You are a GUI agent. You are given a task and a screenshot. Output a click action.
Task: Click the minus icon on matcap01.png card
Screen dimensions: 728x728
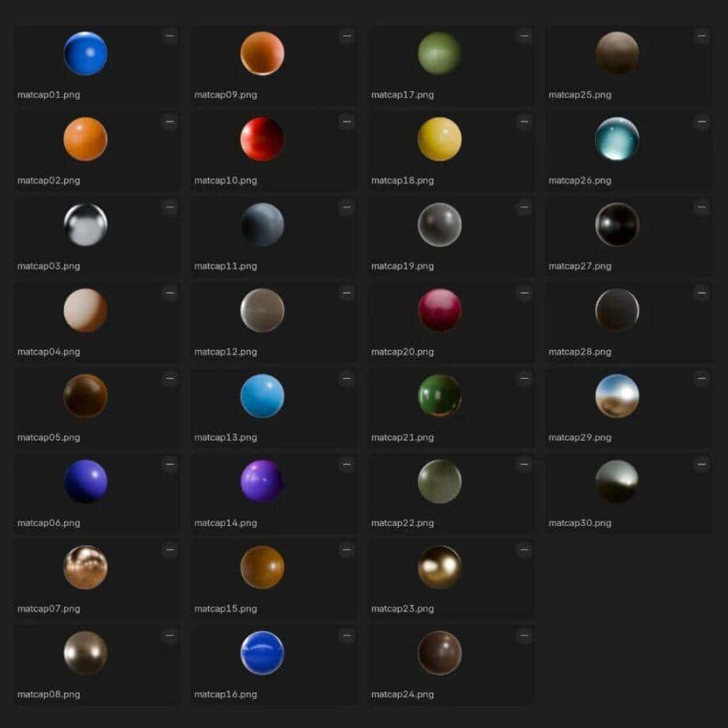point(170,36)
